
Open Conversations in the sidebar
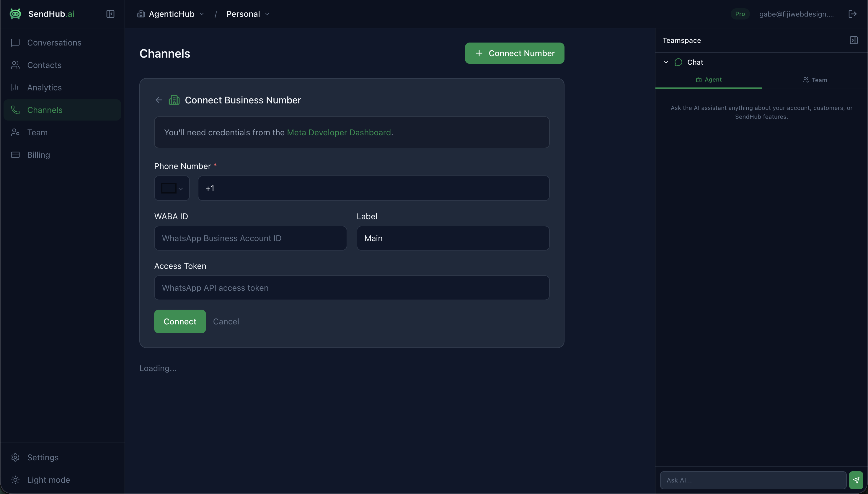(x=62, y=43)
